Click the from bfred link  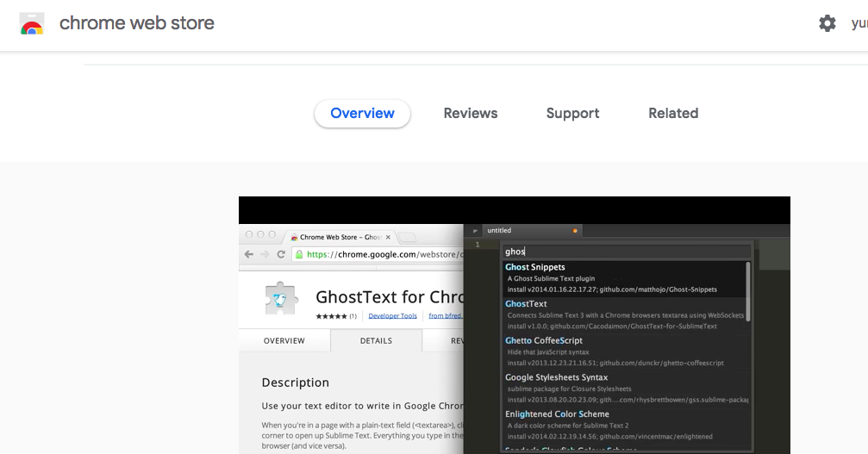[x=445, y=316]
